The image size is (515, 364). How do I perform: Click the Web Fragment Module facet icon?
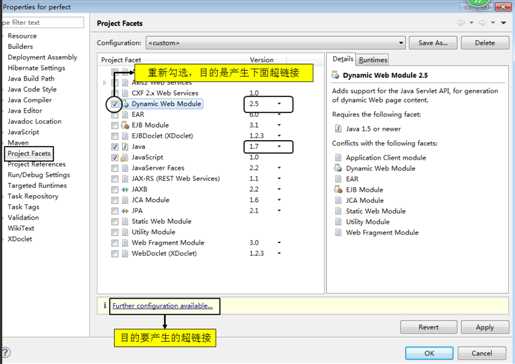pyautogui.click(x=125, y=243)
